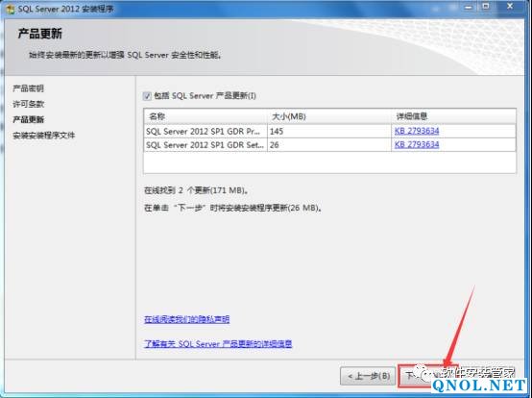Select the 许可条款 step in sidebar
Screen dimensions: 532x398
point(28,104)
